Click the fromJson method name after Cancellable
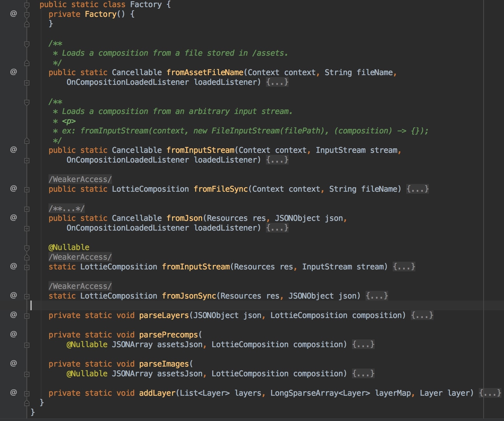 tap(184, 218)
